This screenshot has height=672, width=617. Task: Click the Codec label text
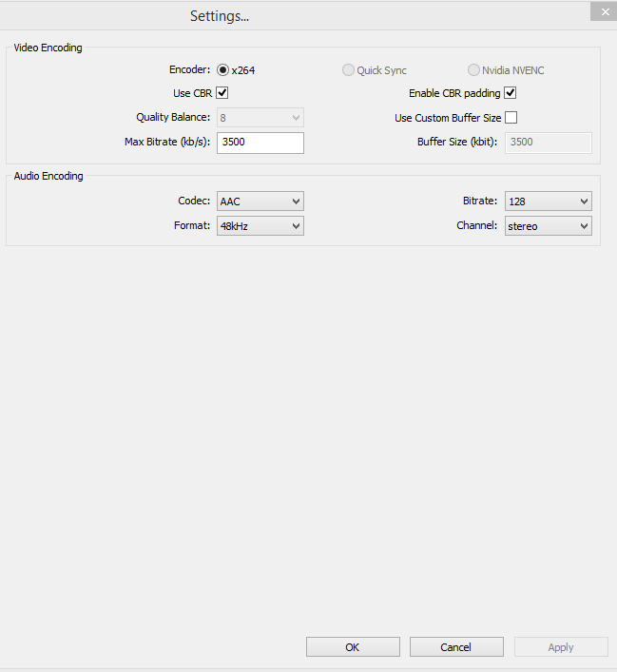(194, 201)
